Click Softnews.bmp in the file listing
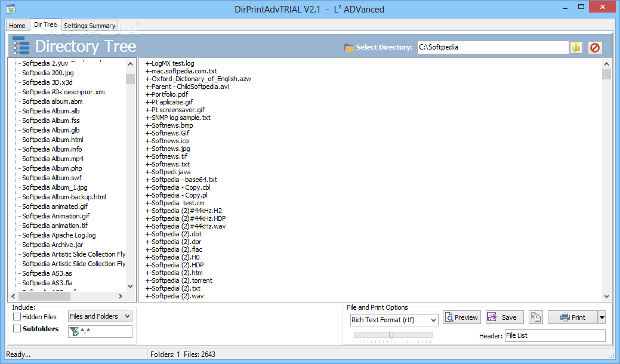The image size is (620, 364). (x=169, y=125)
